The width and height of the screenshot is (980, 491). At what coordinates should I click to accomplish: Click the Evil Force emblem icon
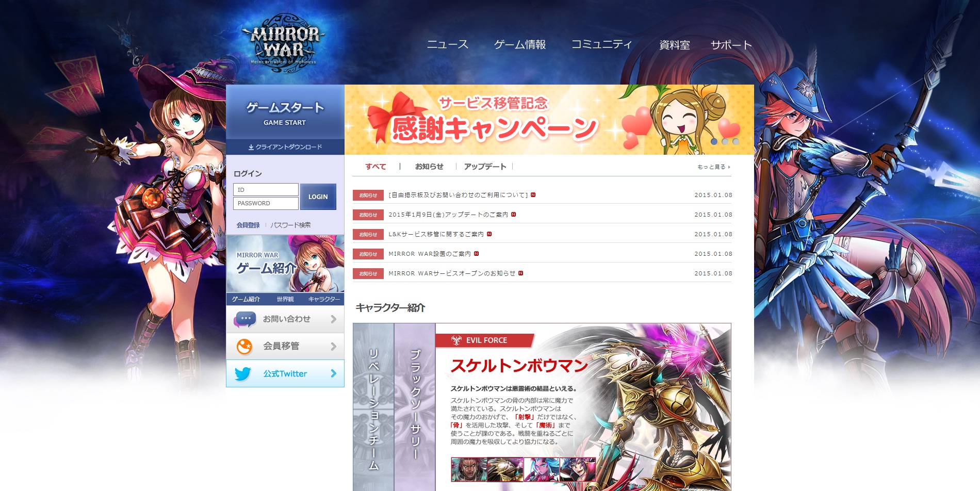click(456, 340)
